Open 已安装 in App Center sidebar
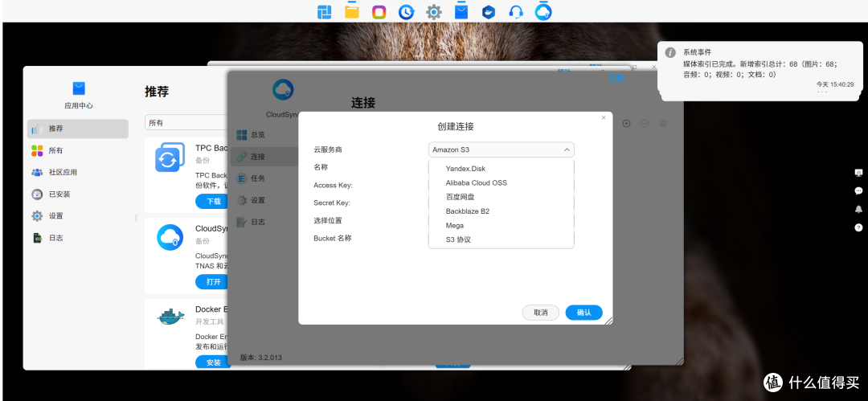 click(x=77, y=194)
